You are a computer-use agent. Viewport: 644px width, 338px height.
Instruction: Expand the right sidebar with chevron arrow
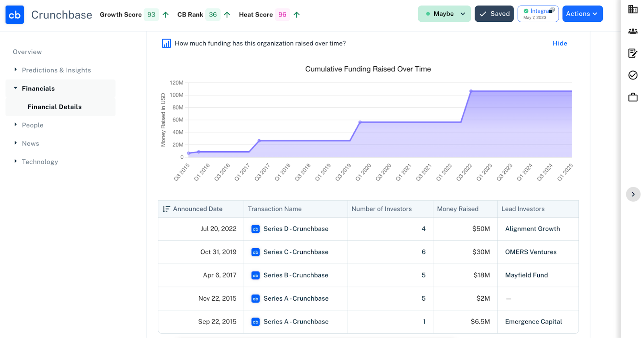click(633, 194)
